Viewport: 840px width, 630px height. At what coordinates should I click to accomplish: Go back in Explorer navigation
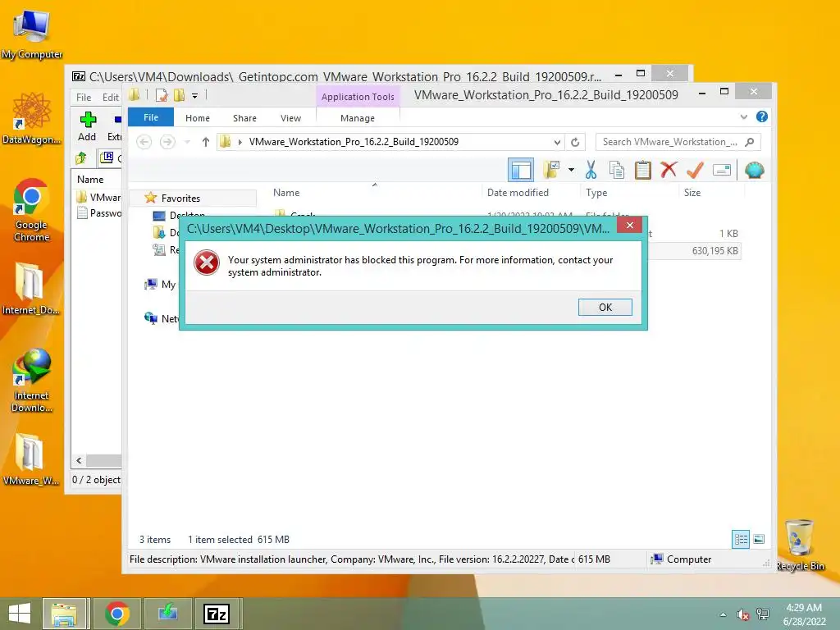click(x=144, y=142)
